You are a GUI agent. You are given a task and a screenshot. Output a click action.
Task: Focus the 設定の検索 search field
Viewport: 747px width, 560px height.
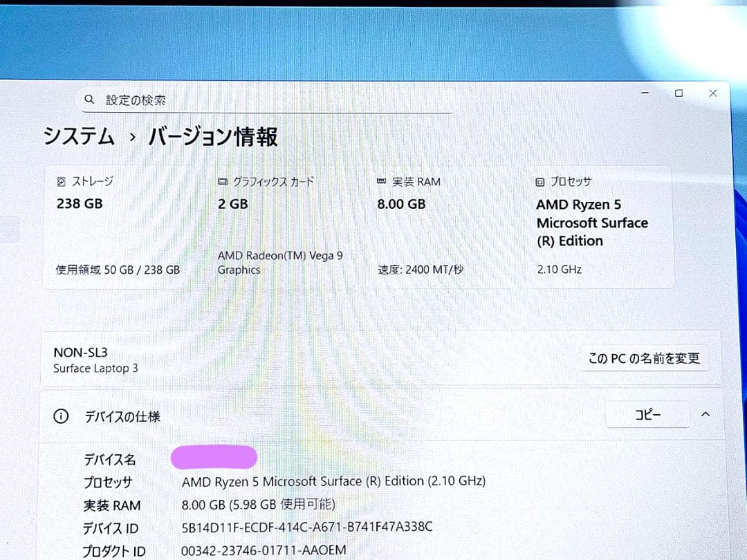point(267,100)
